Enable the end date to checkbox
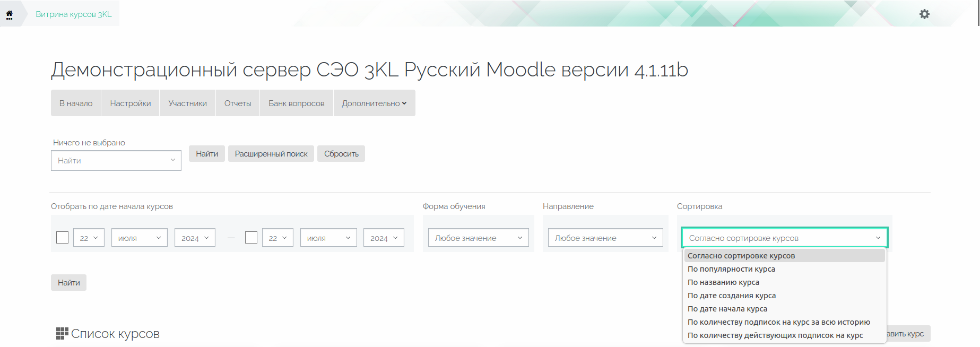 [x=251, y=238]
